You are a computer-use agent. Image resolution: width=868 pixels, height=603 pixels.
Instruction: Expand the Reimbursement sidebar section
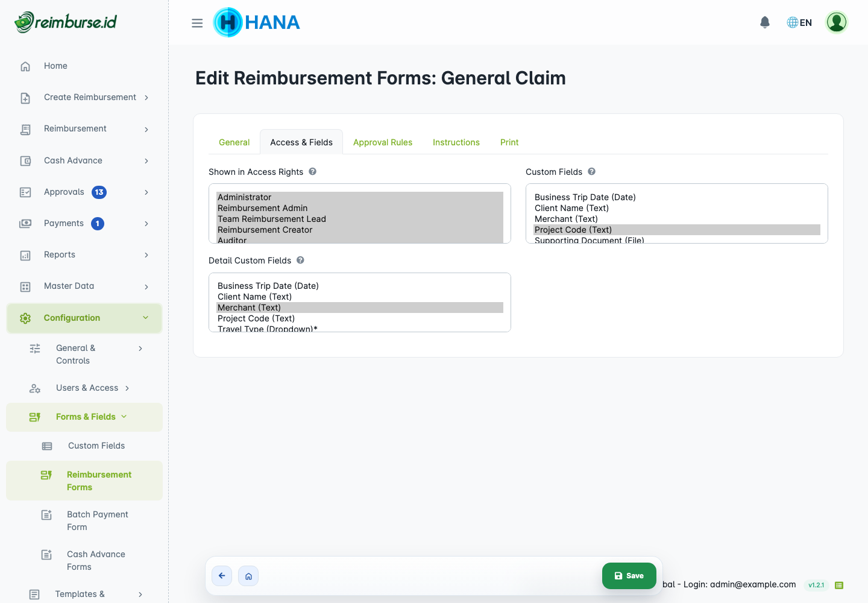pos(146,129)
